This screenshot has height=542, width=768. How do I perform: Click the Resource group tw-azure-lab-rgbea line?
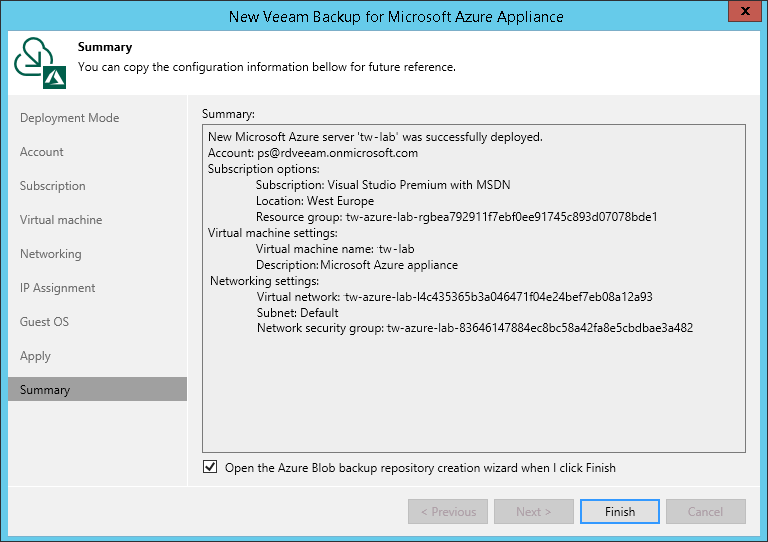(456, 217)
